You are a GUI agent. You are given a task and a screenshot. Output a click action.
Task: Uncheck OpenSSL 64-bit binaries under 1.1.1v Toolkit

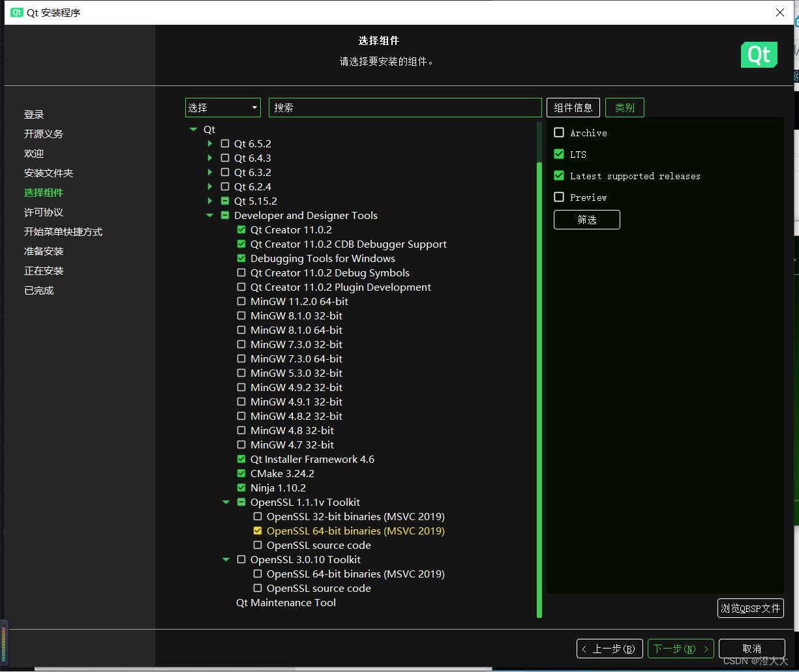(258, 531)
